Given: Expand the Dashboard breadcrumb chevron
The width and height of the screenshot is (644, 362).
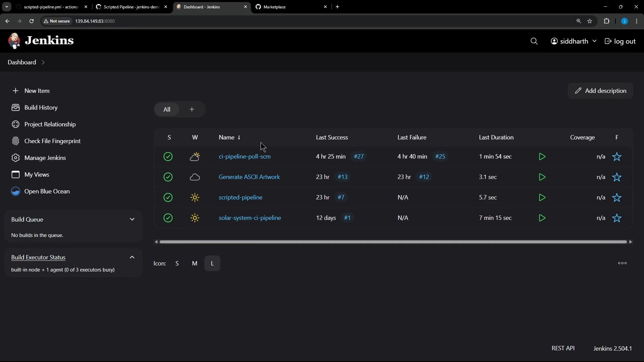Looking at the screenshot, I should click(43, 62).
